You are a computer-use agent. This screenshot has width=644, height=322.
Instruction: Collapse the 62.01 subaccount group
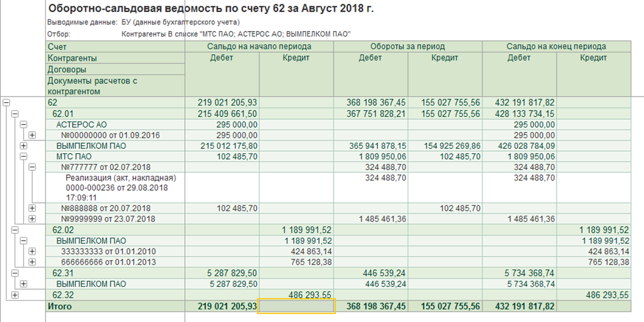(x=15, y=114)
